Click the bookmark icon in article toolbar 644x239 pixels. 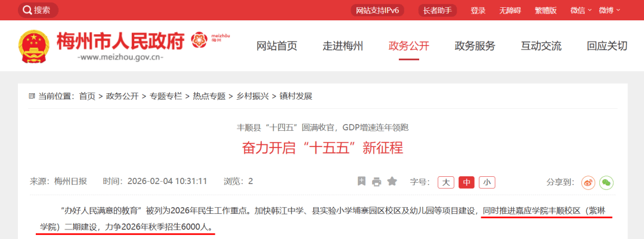361,182
